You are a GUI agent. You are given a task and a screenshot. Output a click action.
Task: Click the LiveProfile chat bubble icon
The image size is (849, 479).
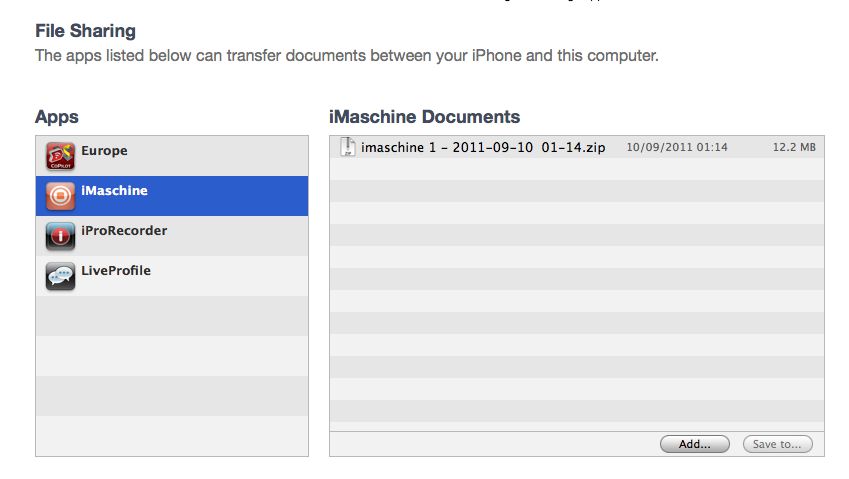point(60,276)
